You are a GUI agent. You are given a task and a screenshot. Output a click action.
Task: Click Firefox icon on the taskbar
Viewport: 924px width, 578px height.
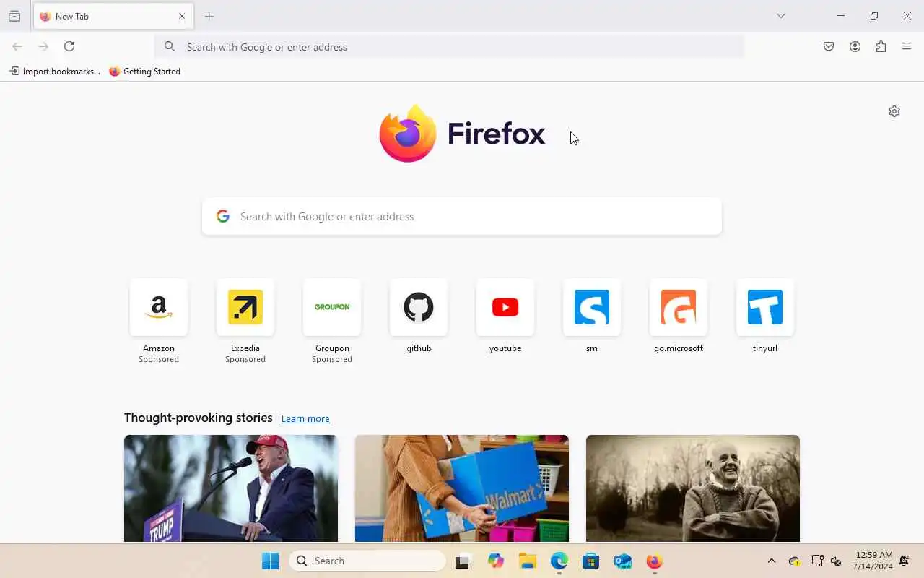pyautogui.click(x=655, y=561)
